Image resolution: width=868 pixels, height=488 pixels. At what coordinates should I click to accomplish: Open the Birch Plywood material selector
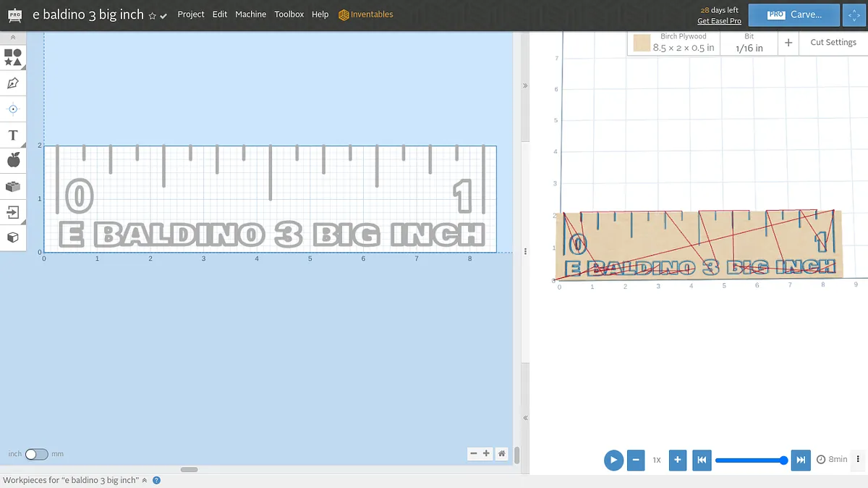pos(674,43)
